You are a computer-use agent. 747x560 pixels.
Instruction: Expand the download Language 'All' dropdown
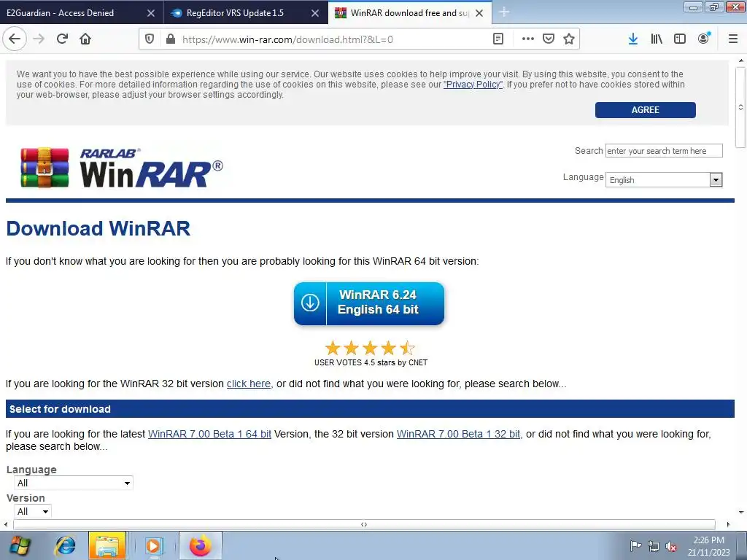74,483
